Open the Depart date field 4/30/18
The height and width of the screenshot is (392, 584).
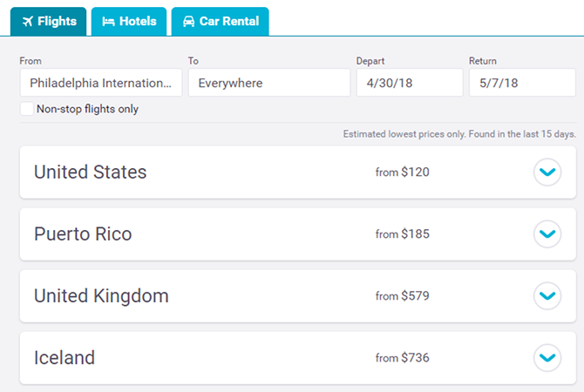click(409, 83)
